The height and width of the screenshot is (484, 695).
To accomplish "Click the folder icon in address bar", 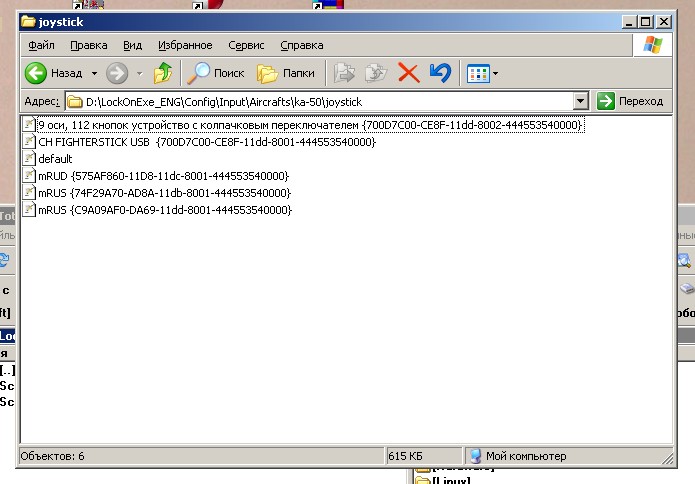I will (x=75, y=102).
